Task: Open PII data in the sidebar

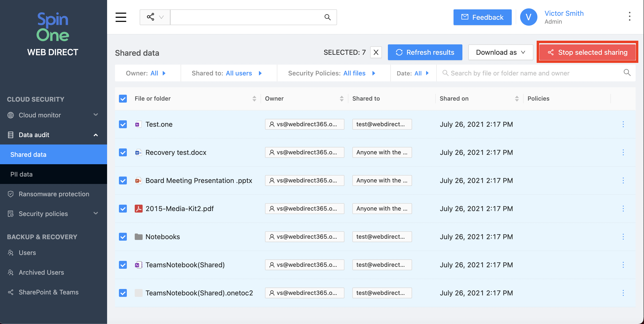Action: pyautogui.click(x=21, y=174)
